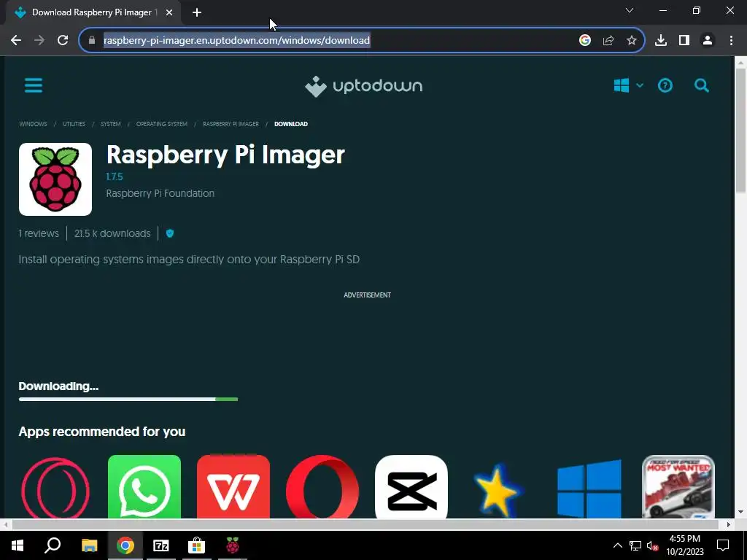Open the Opera GX recommended app icon
The height and width of the screenshot is (560, 747).
[55, 486]
